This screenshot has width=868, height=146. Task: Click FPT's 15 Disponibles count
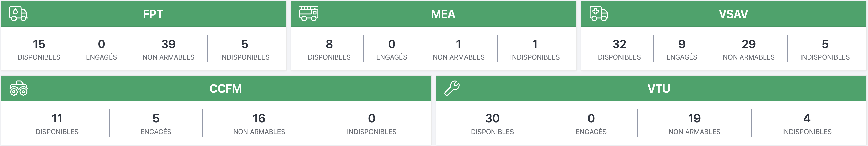(x=39, y=44)
